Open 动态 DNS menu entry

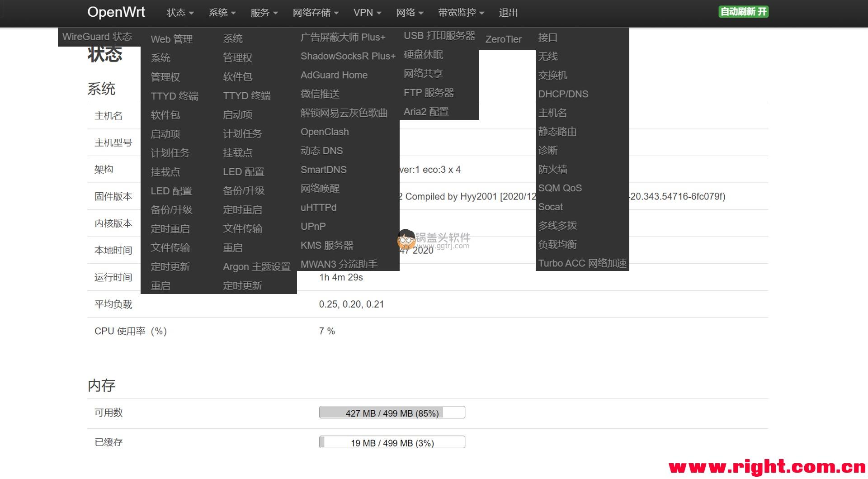coord(321,151)
